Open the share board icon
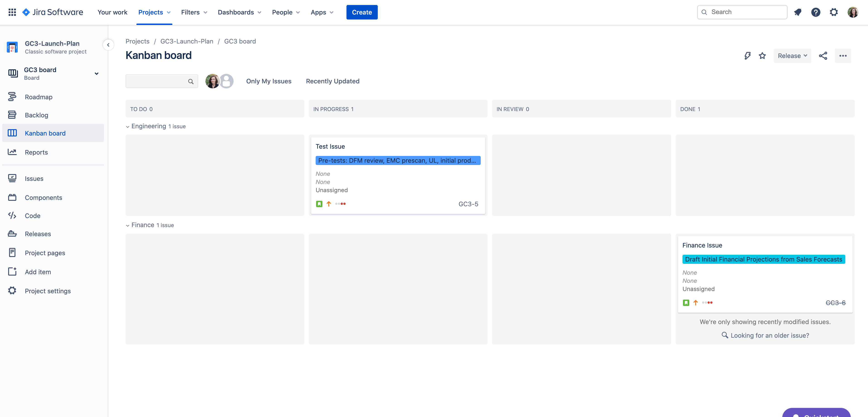 [x=823, y=56]
